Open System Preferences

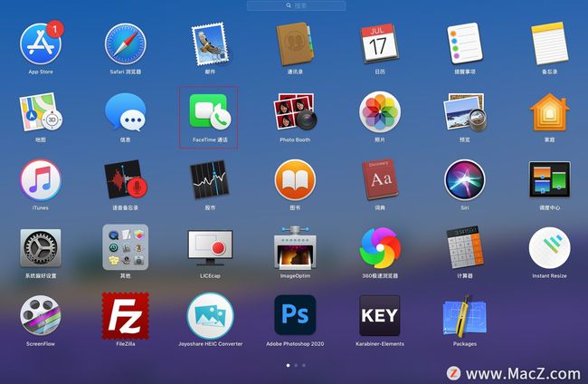pyautogui.click(x=41, y=248)
